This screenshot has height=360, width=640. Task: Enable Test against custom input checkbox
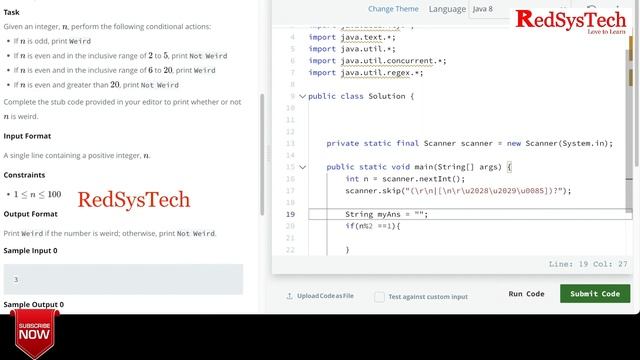pyautogui.click(x=379, y=296)
